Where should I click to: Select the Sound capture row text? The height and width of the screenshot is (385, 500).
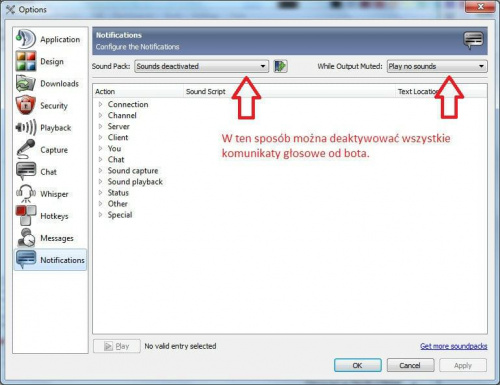point(133,171)
